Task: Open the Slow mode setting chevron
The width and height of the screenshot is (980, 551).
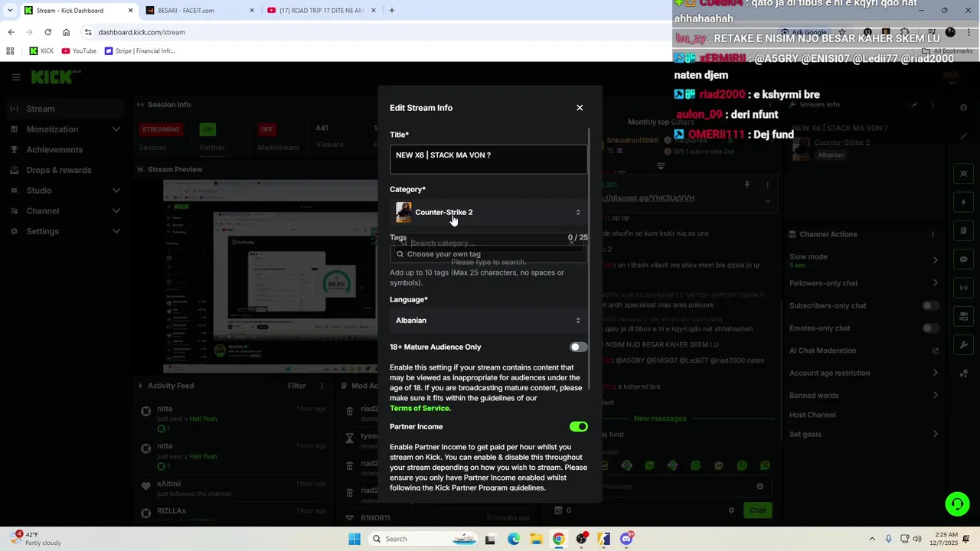Action: [x=935, y=260]
